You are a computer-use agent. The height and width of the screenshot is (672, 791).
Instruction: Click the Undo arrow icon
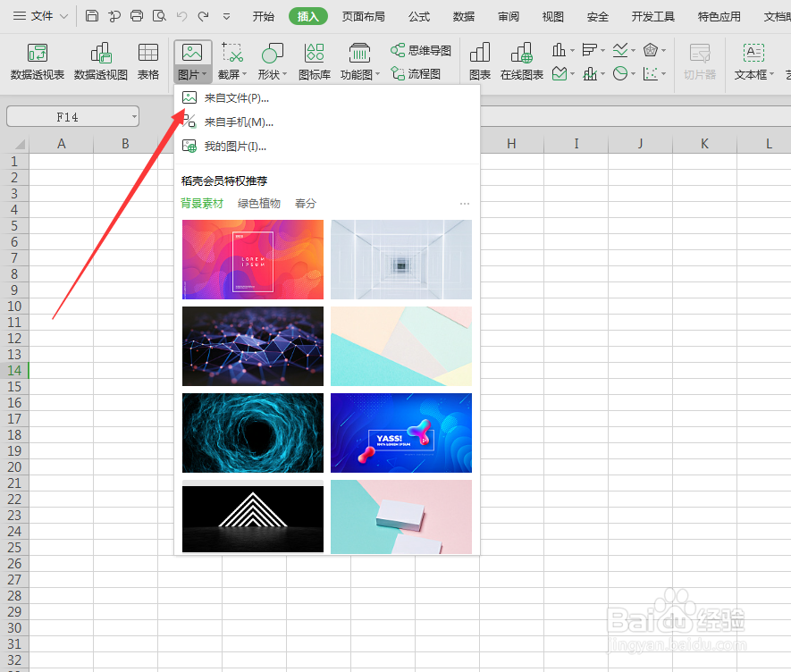pos(181,16)
